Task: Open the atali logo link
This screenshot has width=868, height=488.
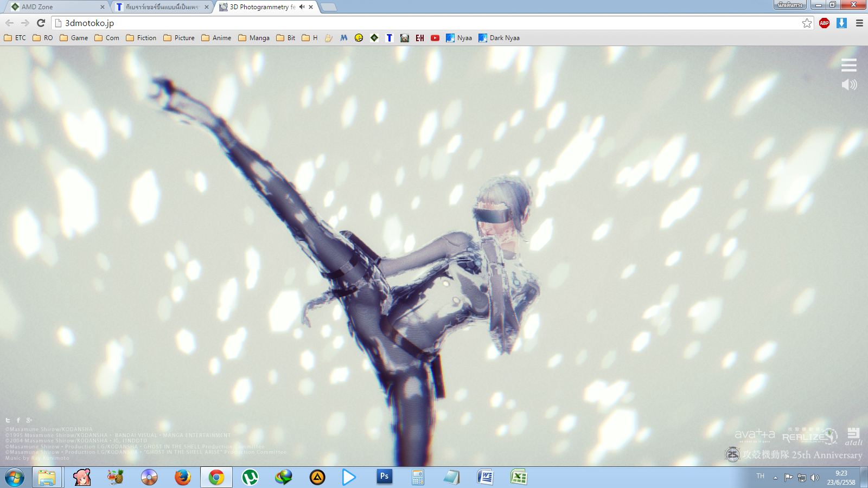Action: coord(853,436)
